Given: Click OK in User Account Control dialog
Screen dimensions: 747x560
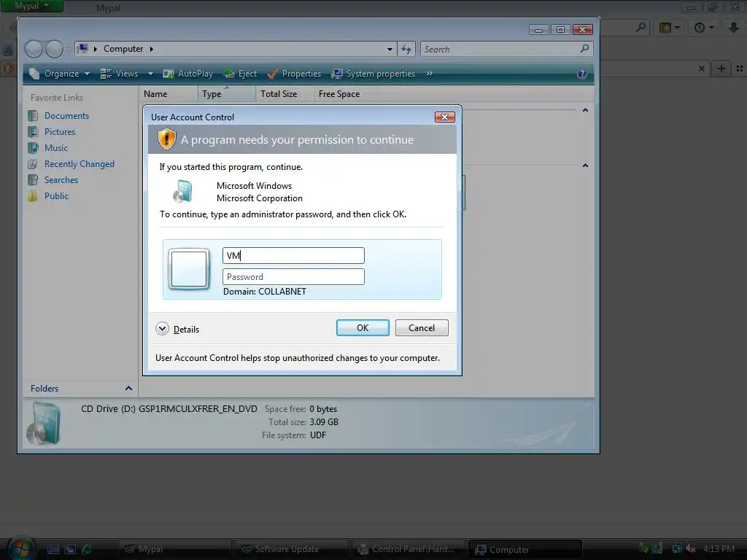Looking at the screenshot, I should tap(363, 327).
